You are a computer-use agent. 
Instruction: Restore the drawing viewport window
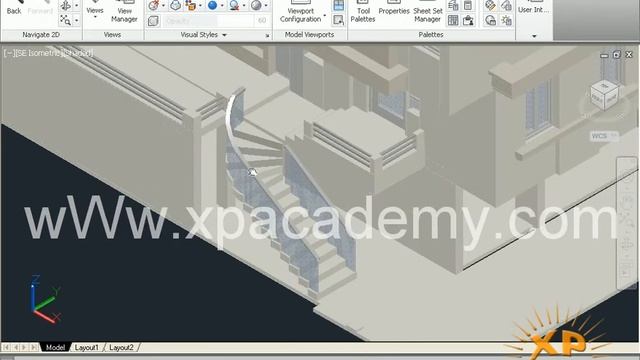(x=617, y=54)
